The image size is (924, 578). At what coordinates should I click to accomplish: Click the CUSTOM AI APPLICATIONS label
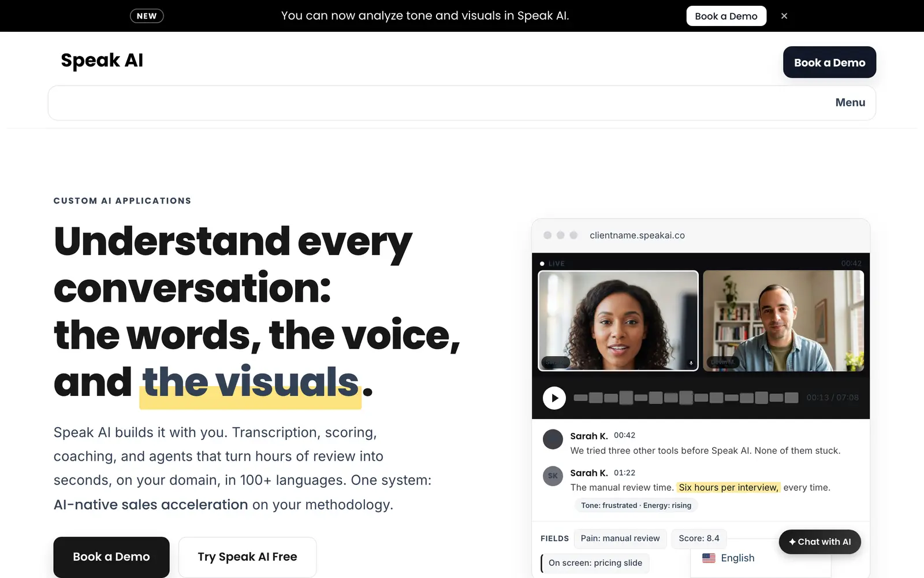pyautogui.click(x=122, y=201)
